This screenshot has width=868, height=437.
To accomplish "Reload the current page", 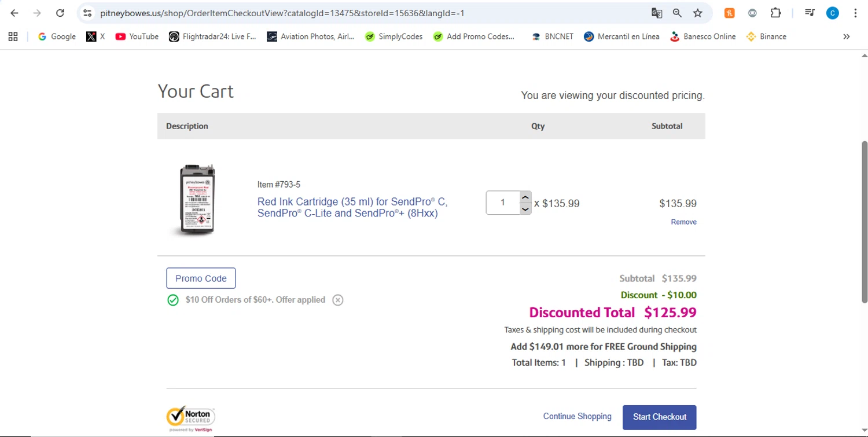I will pos(60,13).
